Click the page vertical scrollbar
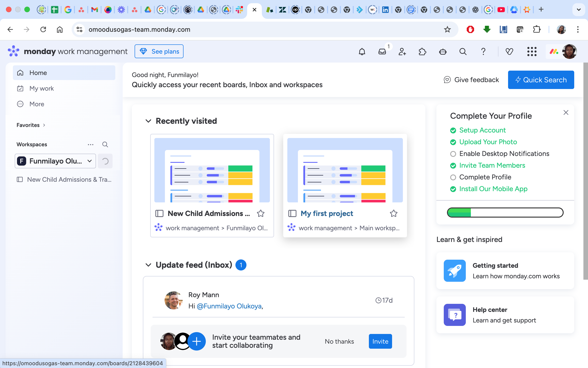Image resolution: width=588 pixels, height=368 pixels. coord(585,171)
